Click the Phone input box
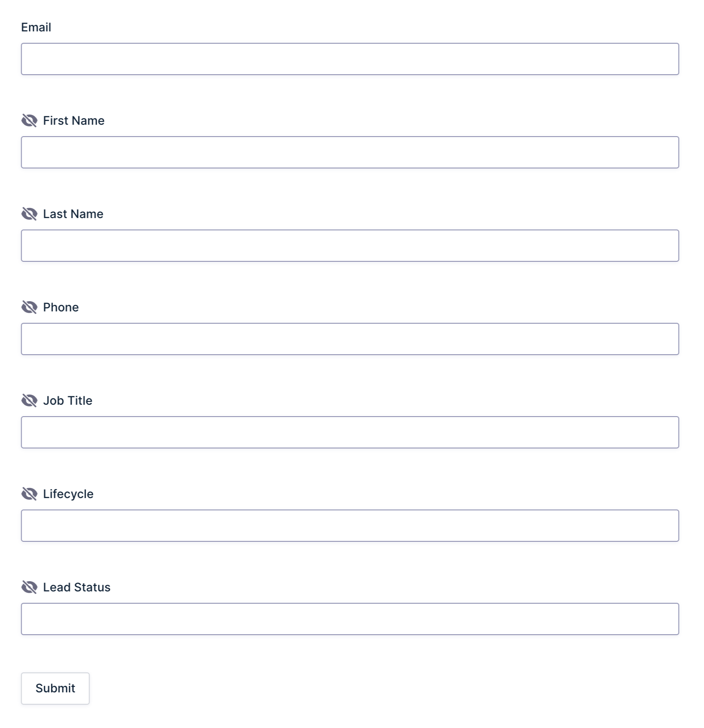 (350, 339)
